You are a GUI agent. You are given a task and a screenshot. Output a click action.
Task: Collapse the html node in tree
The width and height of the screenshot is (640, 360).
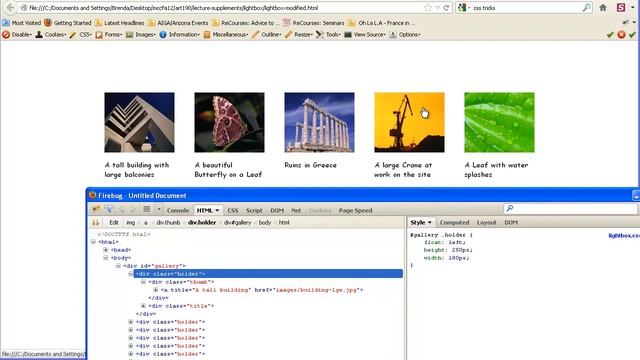pyautogui.click(x=93, y=242)
